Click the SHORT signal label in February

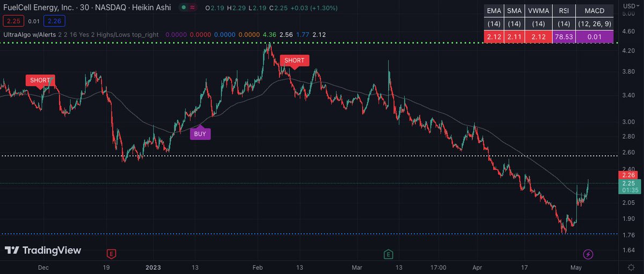pos(294,61)
